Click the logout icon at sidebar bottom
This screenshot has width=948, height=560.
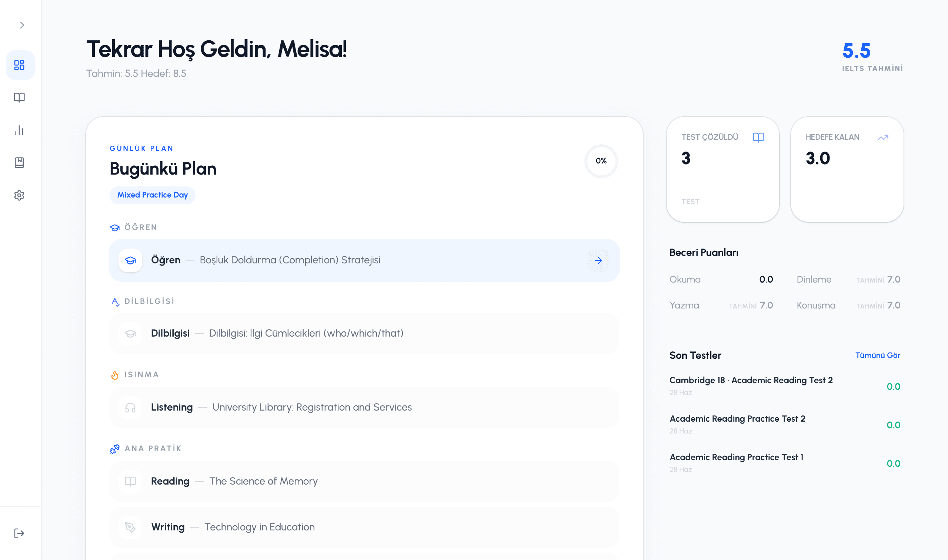coord(19,533)
